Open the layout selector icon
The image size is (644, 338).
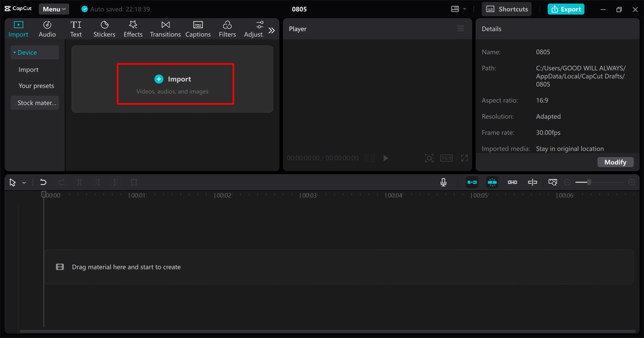pos(455,9)
